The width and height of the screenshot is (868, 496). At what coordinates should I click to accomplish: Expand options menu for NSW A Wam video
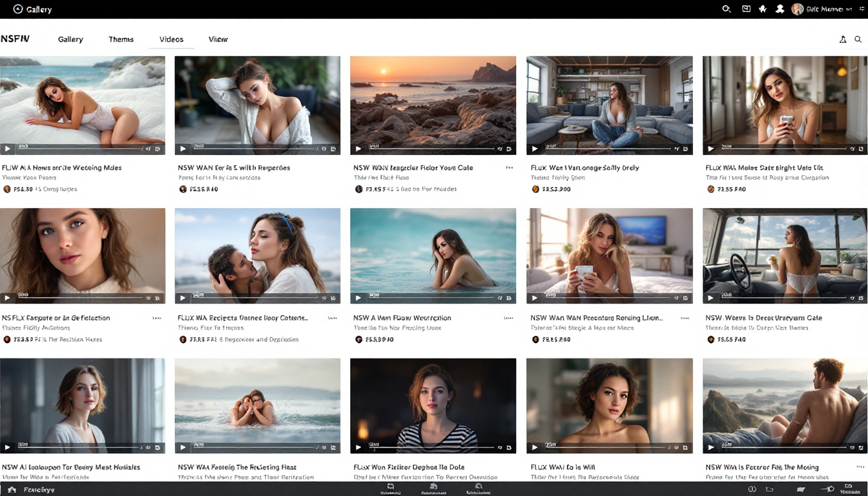(509, 318)
